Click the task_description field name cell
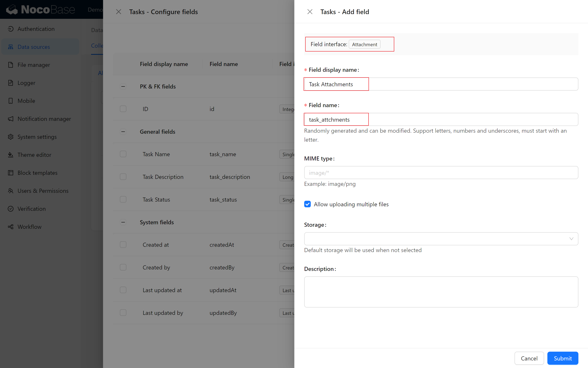The height and width of the screenshot is (368, 588). pyautogui.click(x=230, y=177)
